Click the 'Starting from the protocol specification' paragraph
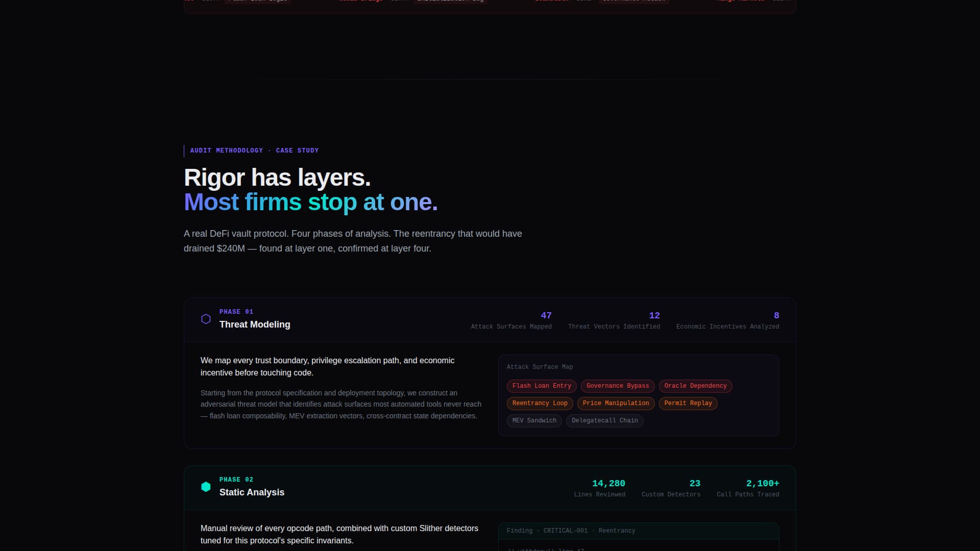Screen dimensions: 980x551 click(x=341, y=405)
